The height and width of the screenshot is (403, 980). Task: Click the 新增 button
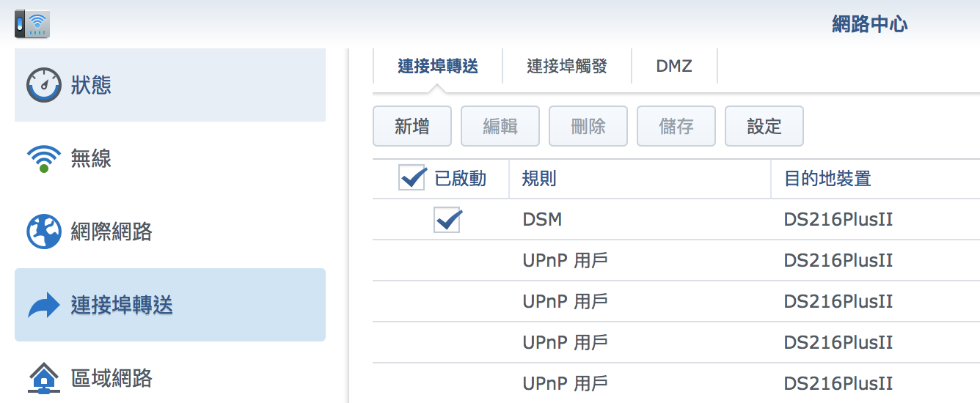pos(412,126)
